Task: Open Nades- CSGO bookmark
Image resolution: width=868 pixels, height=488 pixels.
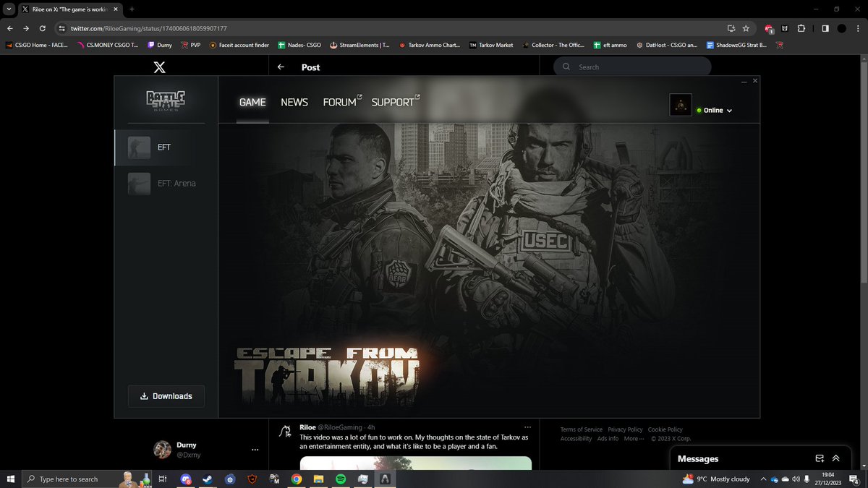Action: (299, 45)
